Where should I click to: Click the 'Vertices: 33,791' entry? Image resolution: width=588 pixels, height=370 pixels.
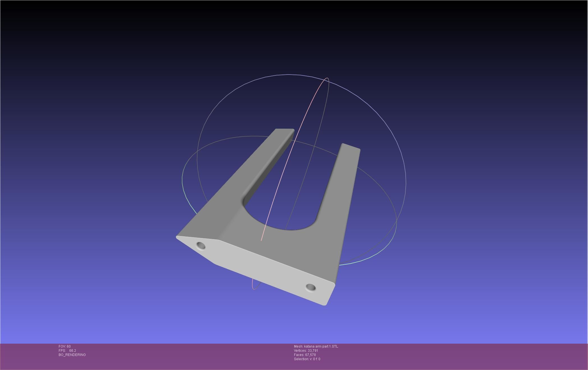click(306, 351)
